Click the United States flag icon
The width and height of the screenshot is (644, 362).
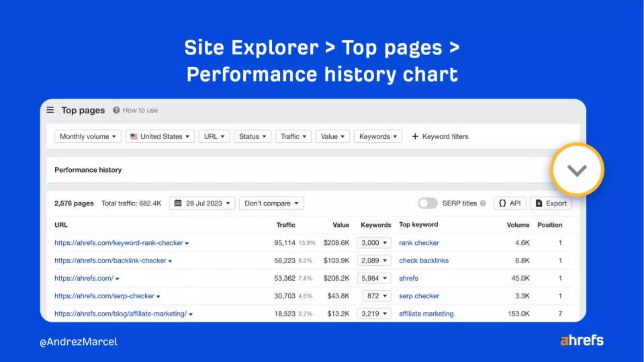(x=134, y=136)
